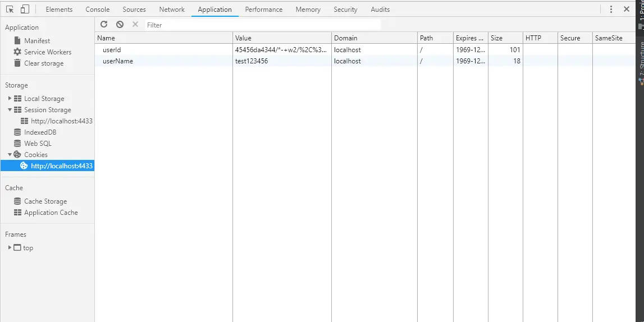This screenshot has width=644, height=322.
Task: Open Web SQL in the Storage section
Action: (x=38, y=144)
